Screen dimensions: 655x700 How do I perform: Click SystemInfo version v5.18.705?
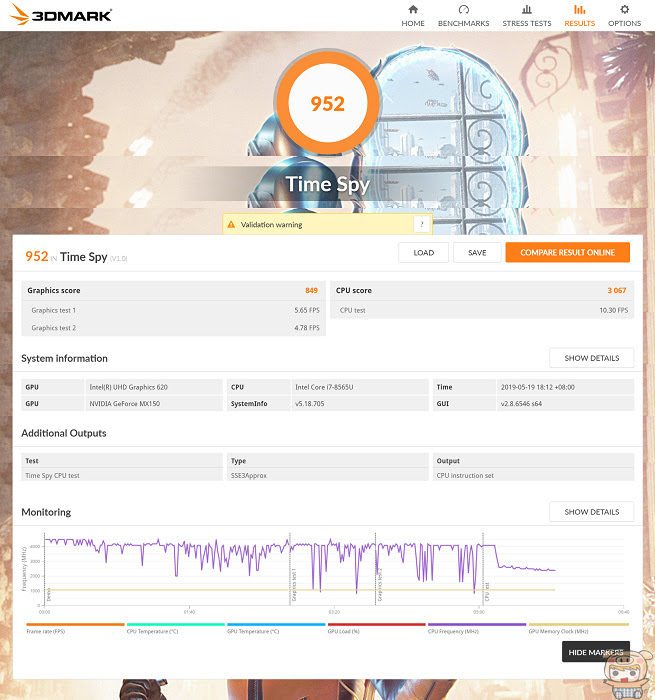(x=359, y=404)
